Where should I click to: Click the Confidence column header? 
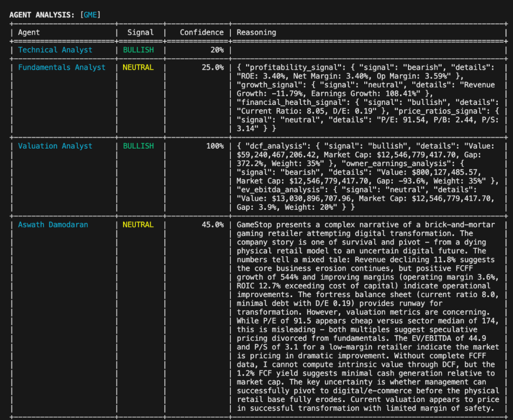click(x=201, y=33)
